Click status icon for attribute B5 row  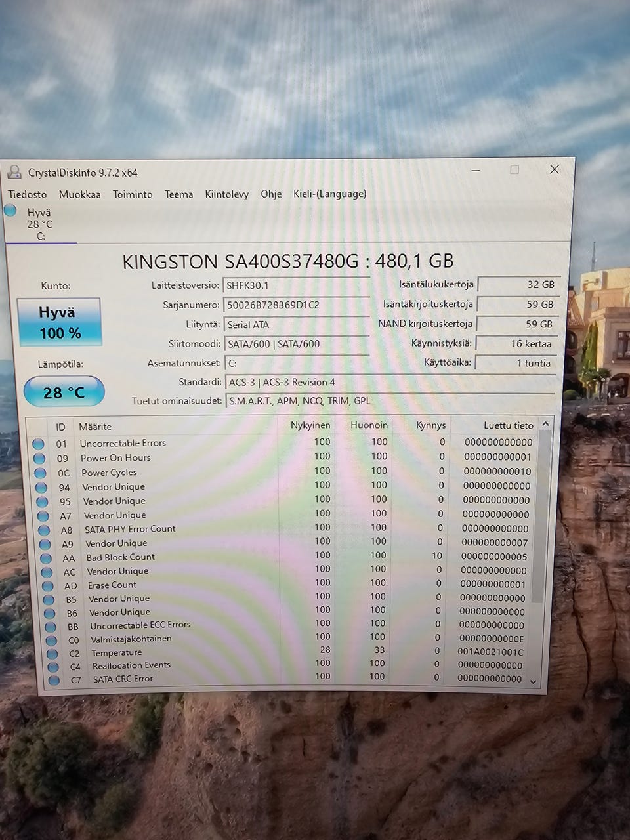pyautogui.click(x=49, y=600)
